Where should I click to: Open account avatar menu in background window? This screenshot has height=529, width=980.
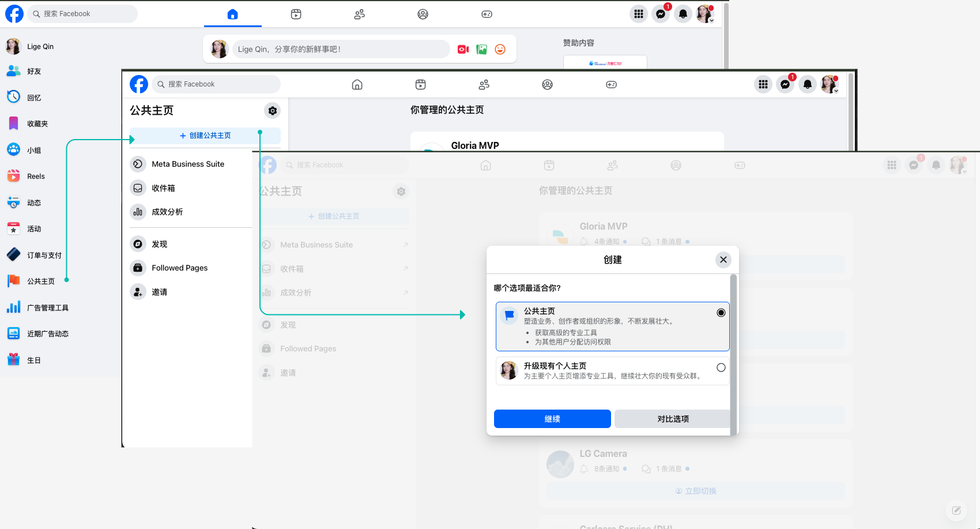705,14
